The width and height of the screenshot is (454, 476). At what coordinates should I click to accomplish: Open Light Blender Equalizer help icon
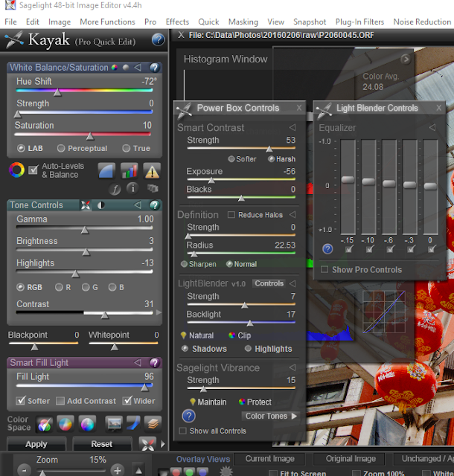327,249
